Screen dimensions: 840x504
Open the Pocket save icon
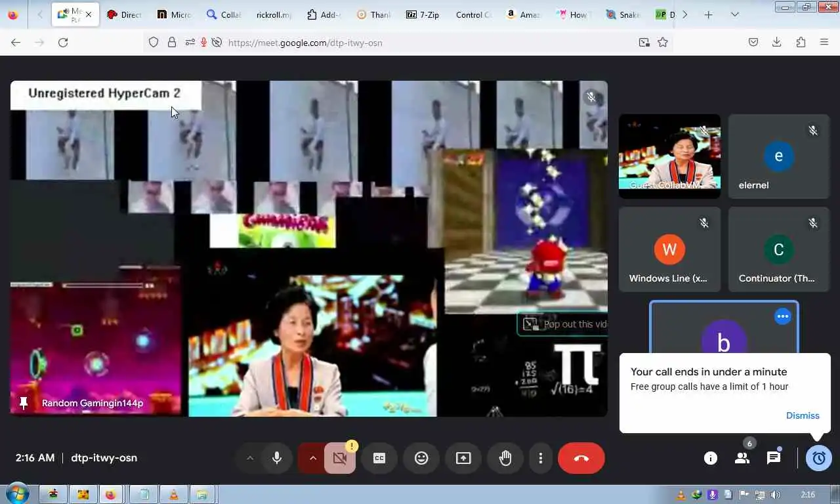tap(753, 42)
